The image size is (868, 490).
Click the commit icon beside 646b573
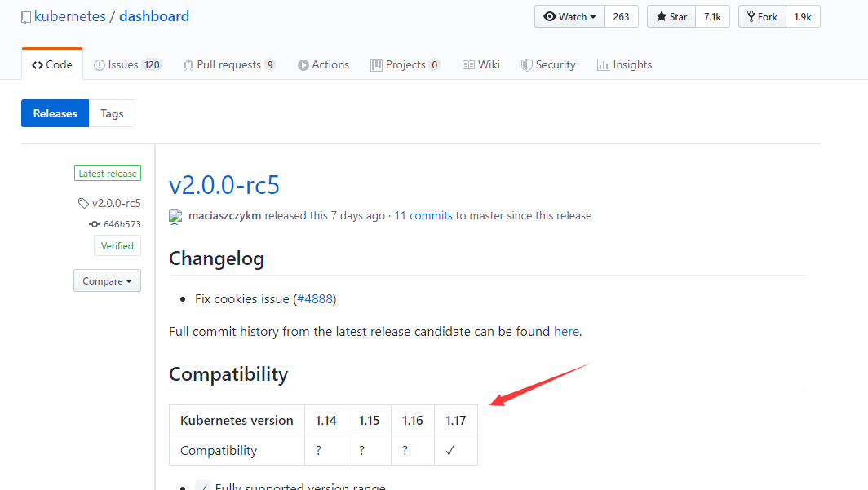click(x=95, y=224)
